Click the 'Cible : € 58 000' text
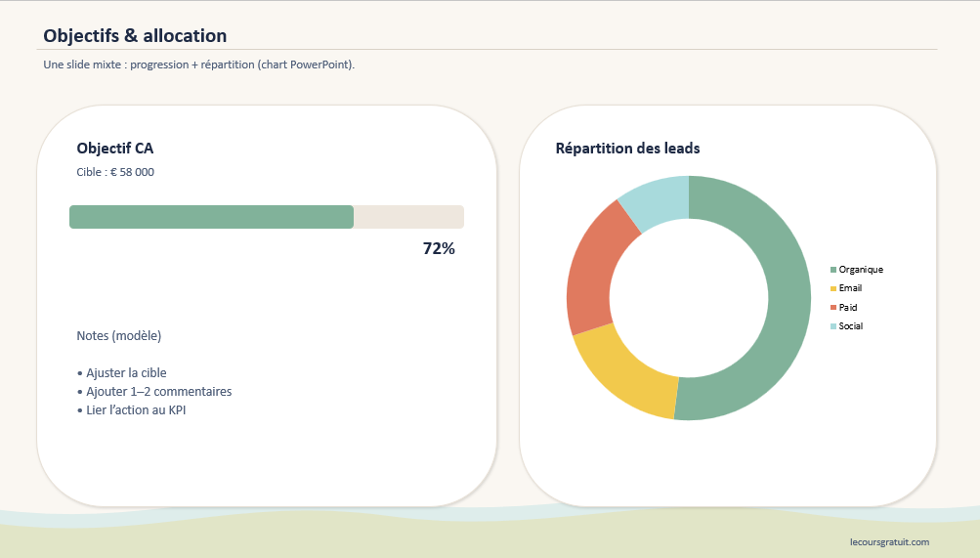980x558 pixels. (115, 172)
